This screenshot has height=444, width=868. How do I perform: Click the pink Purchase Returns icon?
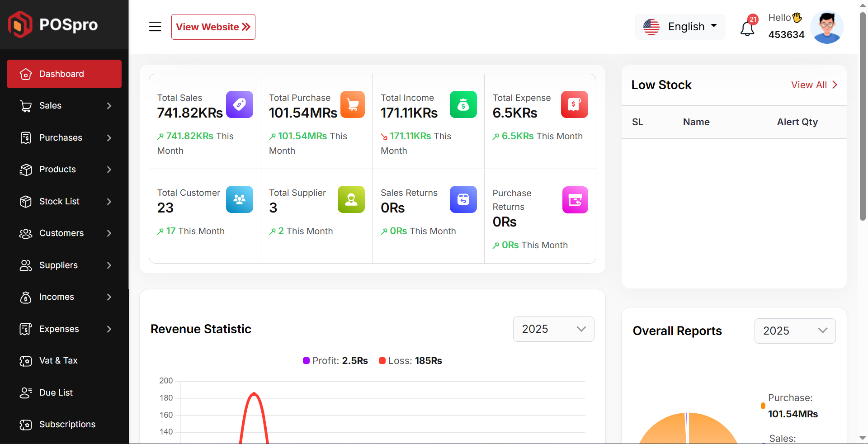[x=575, y=200]
